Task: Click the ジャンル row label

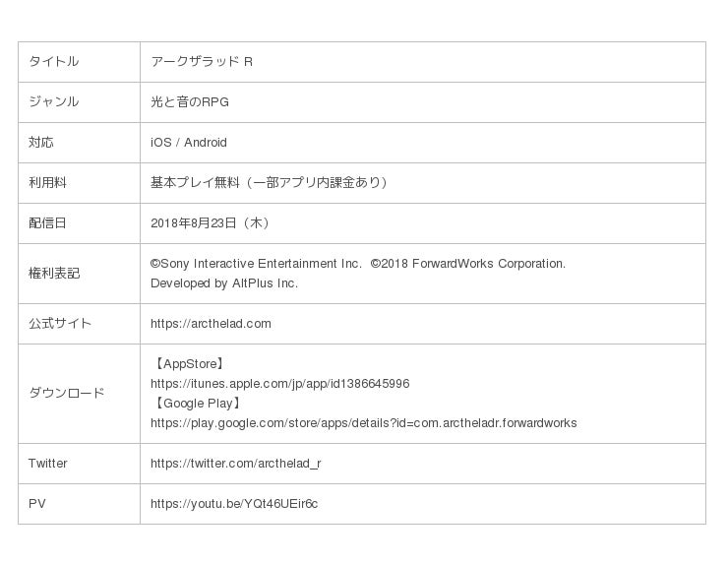Action: coord(53,102)
